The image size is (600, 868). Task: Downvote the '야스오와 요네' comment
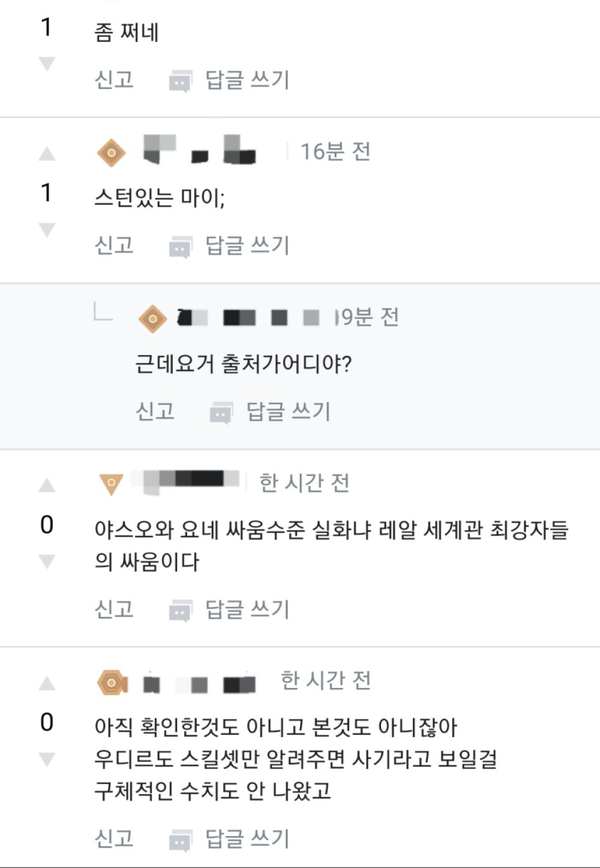(47, 561)
